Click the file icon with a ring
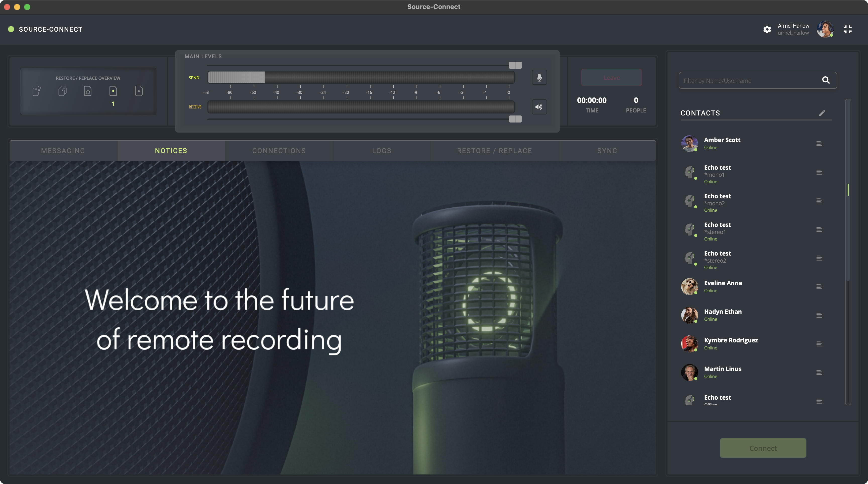Screen dimensions: 868x484 pos(88,91)
